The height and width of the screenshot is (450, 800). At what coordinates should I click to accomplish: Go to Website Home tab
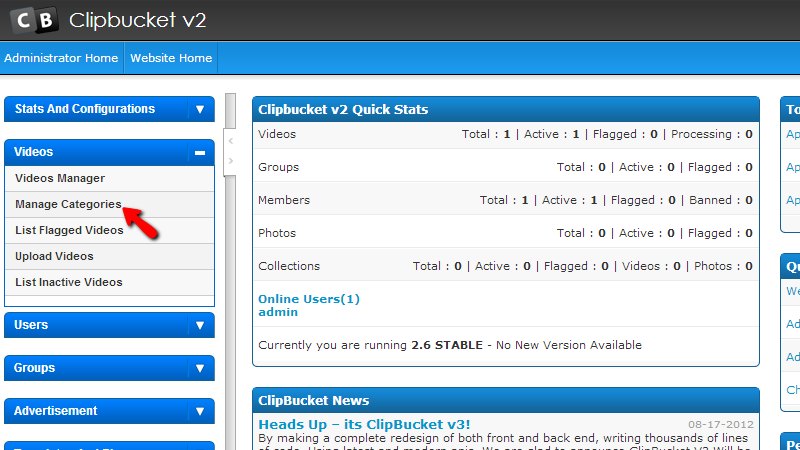(171, 58)
